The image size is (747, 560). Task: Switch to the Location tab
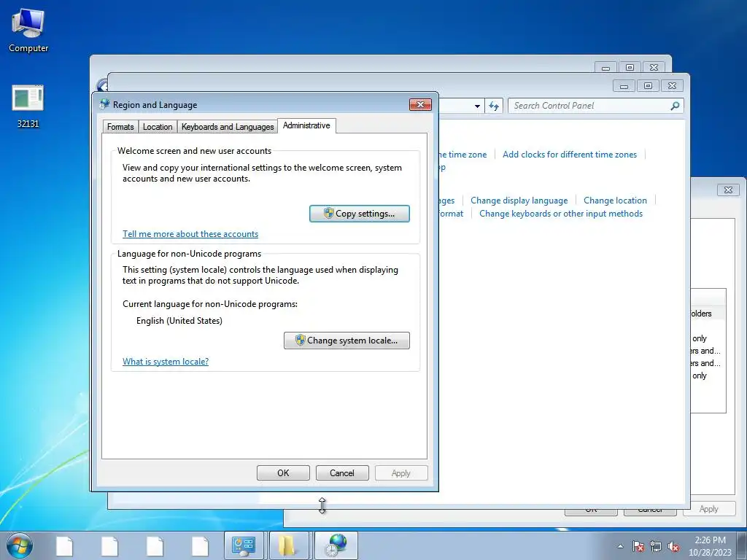tap(158, 127)
